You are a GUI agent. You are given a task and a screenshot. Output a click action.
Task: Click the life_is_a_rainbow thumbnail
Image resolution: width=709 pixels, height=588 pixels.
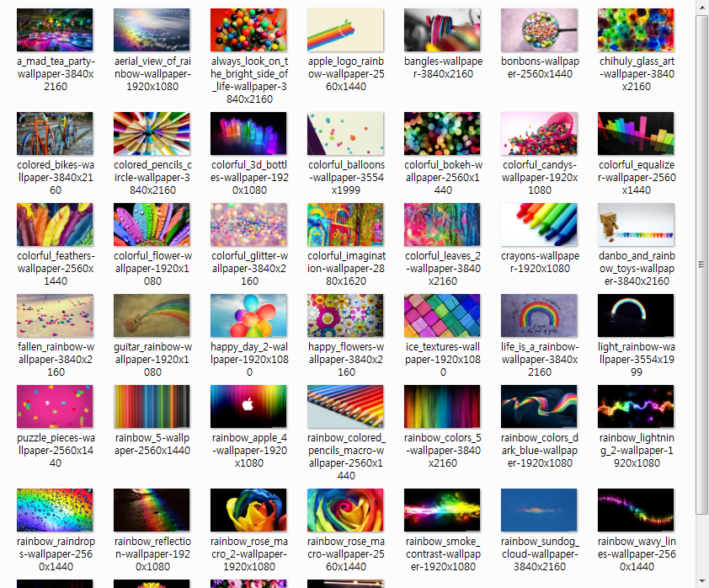pyautogui.click(x=539, y=315)
